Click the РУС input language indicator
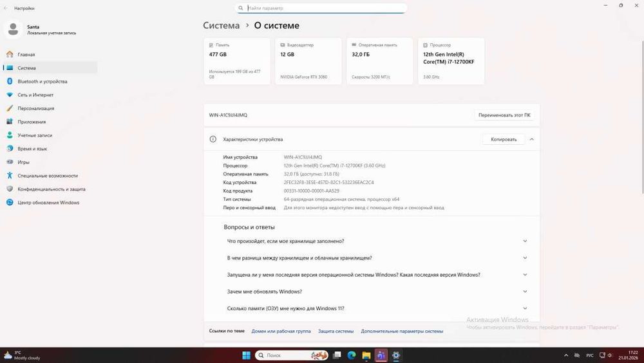 coord(590,355)
